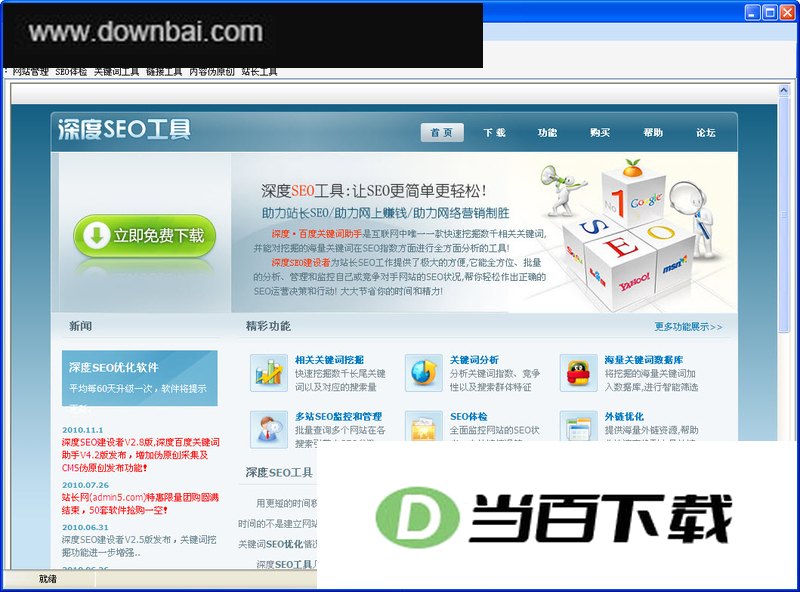Viewport: 800px width, 592px height.
Task: Open the 论坛 navigation tab
Action: click(x=706, y=133)
